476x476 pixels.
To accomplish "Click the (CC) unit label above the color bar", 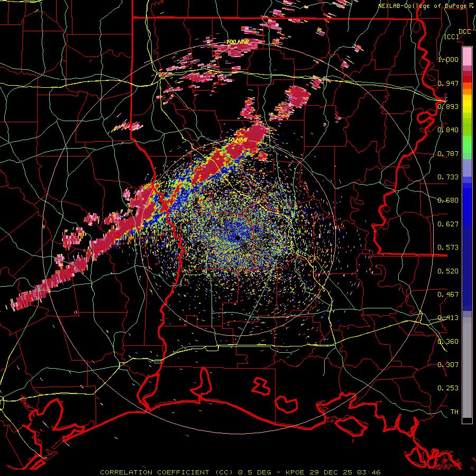I will pyautogui.click(x=452, y=36).
